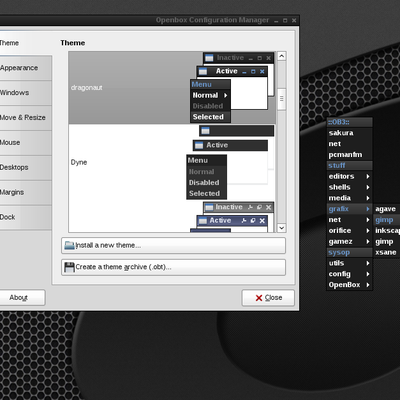This screenshot has width=400, height=400.
Task: Click the About button
Action: [22, 297]
